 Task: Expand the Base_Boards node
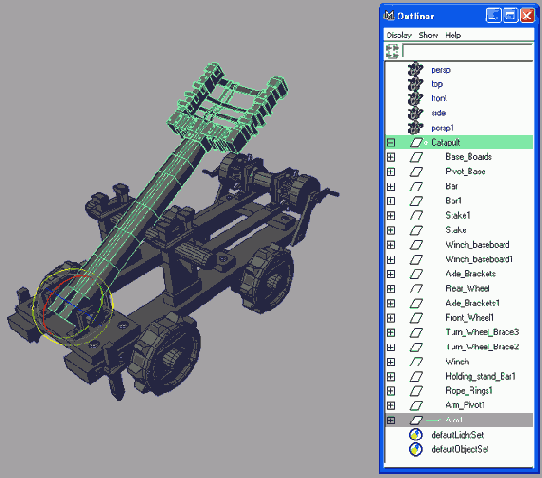click(391, 157)
